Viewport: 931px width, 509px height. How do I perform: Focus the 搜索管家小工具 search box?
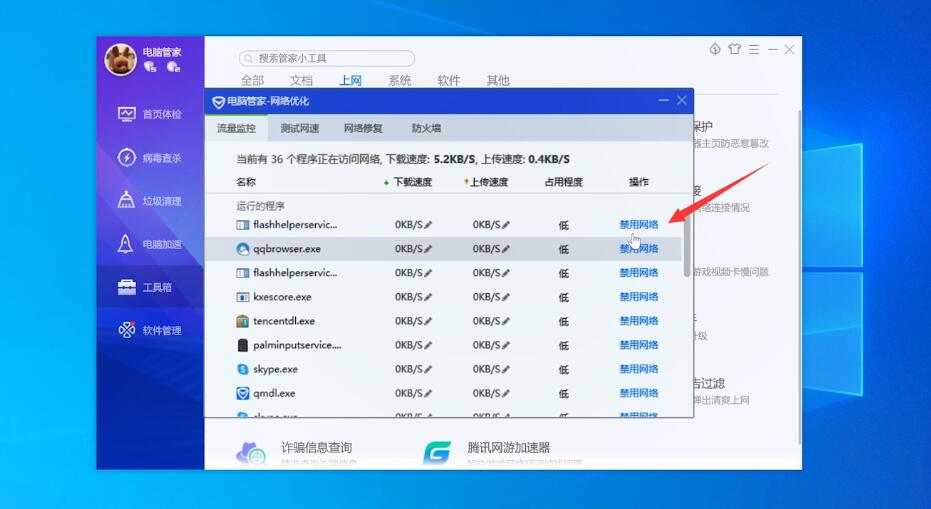click(x=327, y=58)
